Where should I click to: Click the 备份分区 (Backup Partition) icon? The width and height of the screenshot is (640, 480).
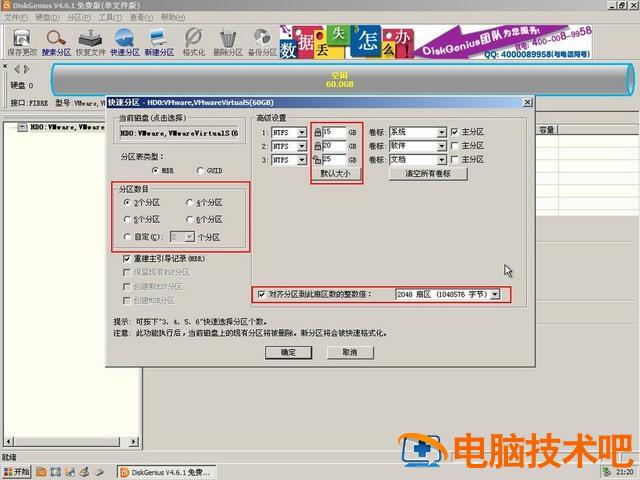pos(263,40)
